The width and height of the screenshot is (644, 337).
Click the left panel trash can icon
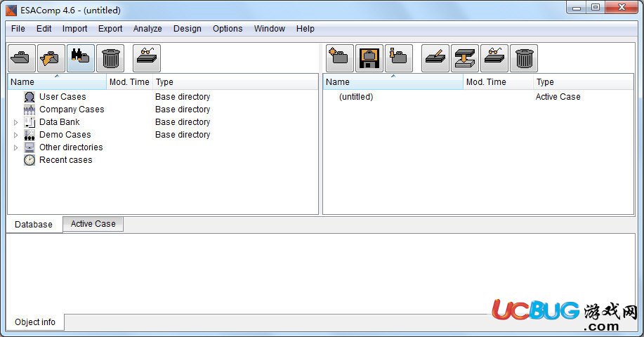[110, 58]
